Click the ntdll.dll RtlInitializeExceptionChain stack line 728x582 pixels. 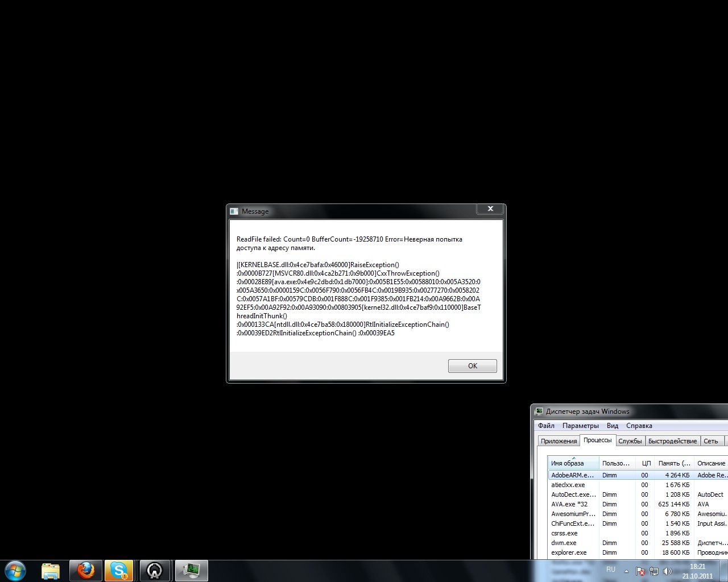[343, 325]
